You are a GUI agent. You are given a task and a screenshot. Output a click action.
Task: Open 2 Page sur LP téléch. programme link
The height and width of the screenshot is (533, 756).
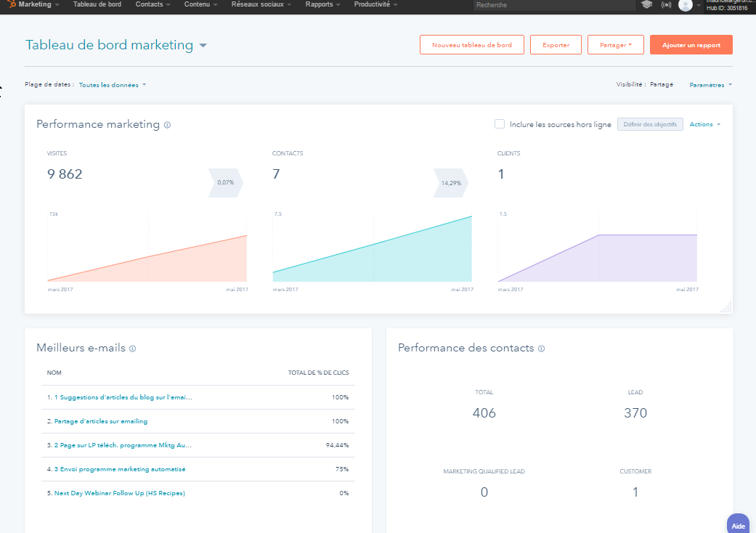(x=123, y=445)
